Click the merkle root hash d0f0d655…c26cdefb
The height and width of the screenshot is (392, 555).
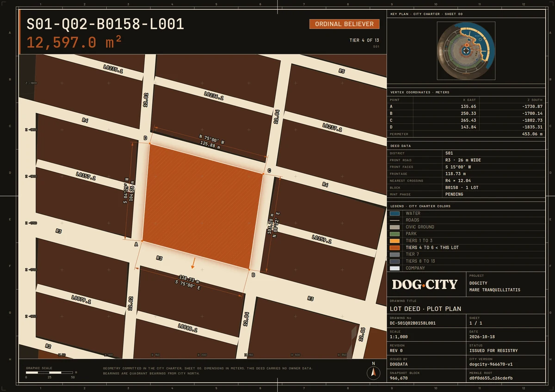[x=491, y=378]
